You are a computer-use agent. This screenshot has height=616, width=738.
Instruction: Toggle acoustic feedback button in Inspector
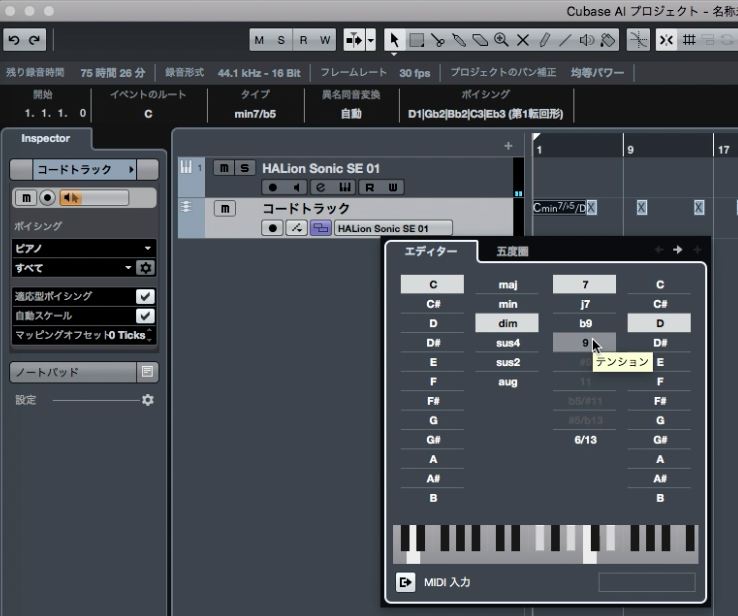[x=71, y=198]
